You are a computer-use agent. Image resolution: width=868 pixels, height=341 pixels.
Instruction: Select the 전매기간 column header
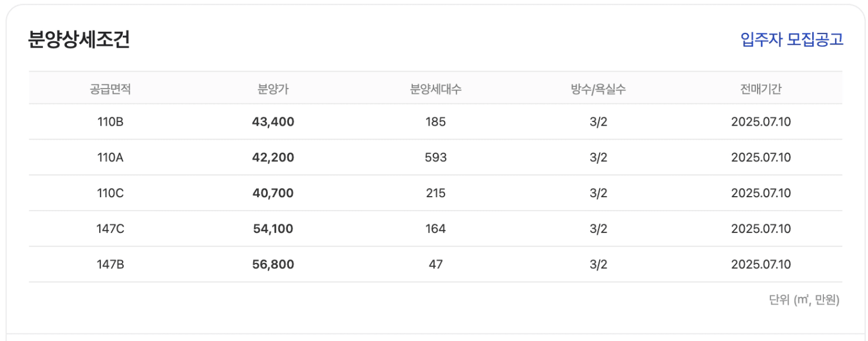(761, 89)
